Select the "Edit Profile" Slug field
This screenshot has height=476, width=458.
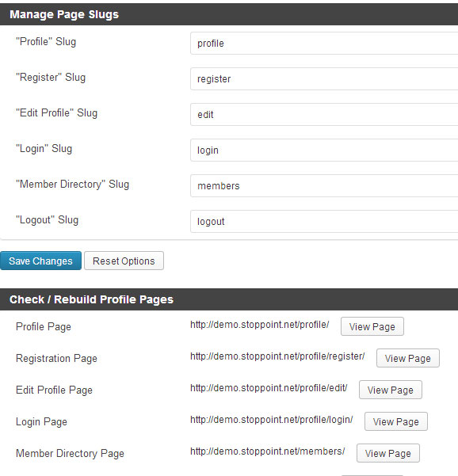point(324,115)
